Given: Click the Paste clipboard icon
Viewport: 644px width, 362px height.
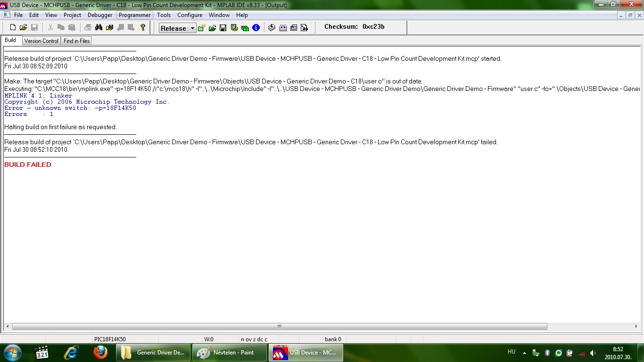Looking at the screenshot, I should point(72,28).
